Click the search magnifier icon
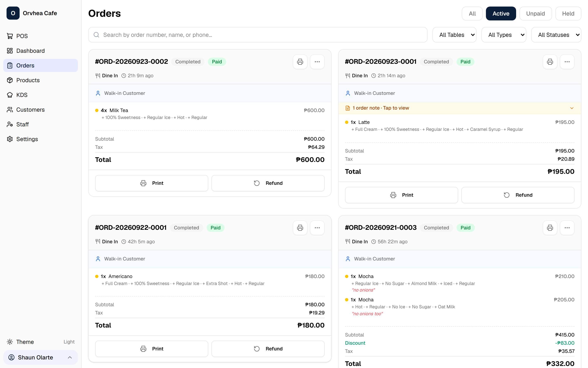The height and width of the screenshot is (368, 588). pos(96,35)
